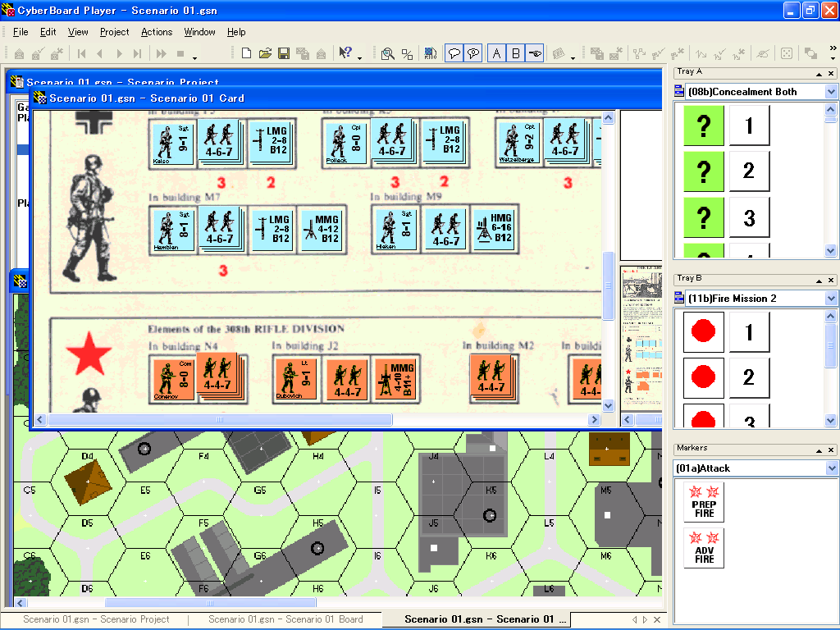Click the skip-to-last-move playback icon
This screenshot has width=840, height=630.
pos(138,53)
